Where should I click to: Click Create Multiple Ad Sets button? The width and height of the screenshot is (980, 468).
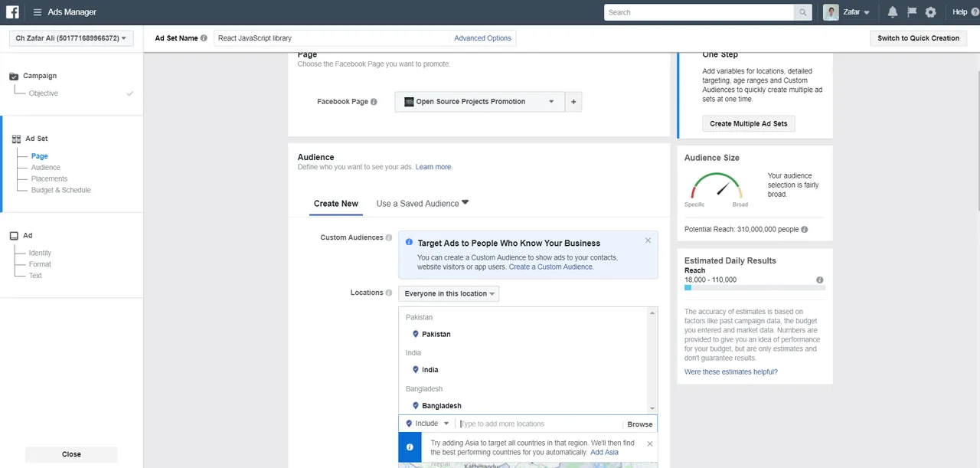point(749,123)
